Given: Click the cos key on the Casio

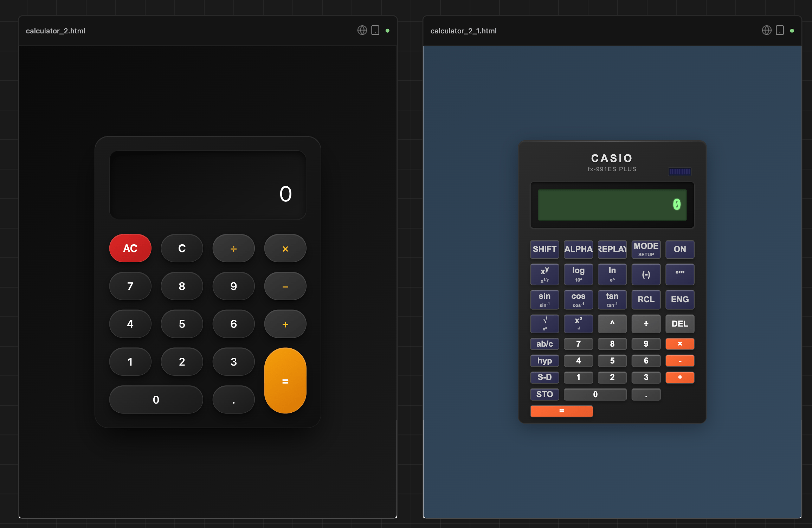Looking at the screenshot, I should (x=578, y=300).
